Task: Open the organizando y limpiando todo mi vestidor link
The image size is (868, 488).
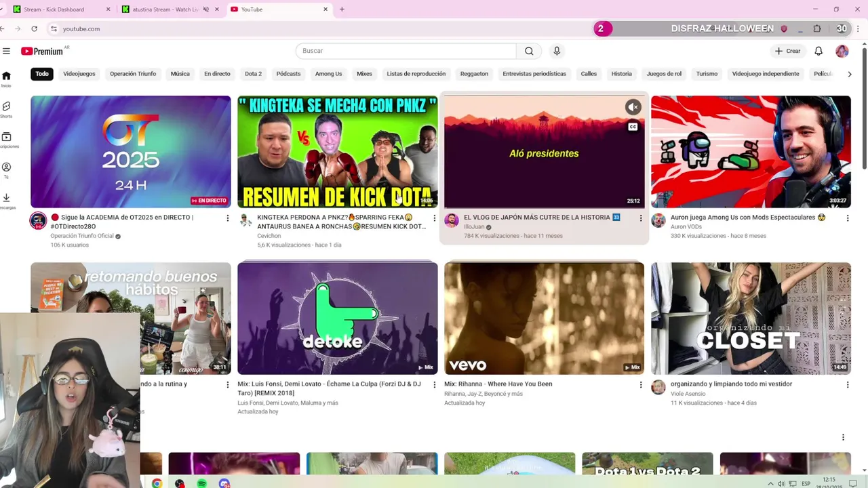Action: 732,384
